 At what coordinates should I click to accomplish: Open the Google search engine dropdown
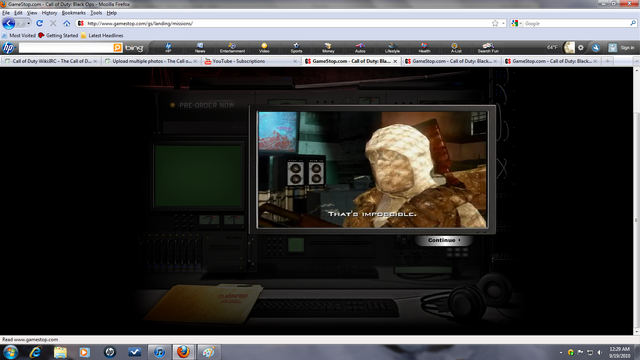click(516, 23)
